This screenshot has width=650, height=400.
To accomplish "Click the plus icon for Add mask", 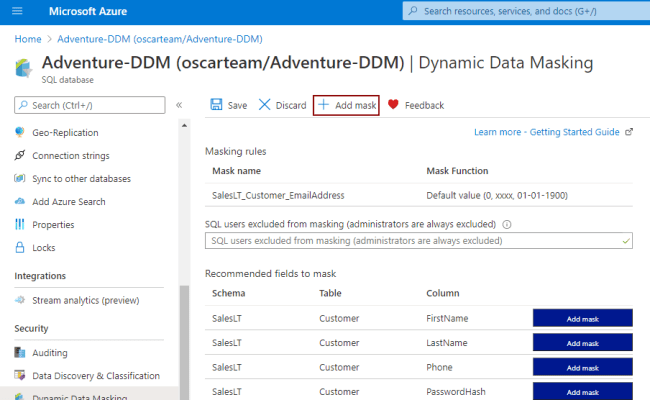I will point(323,104).
